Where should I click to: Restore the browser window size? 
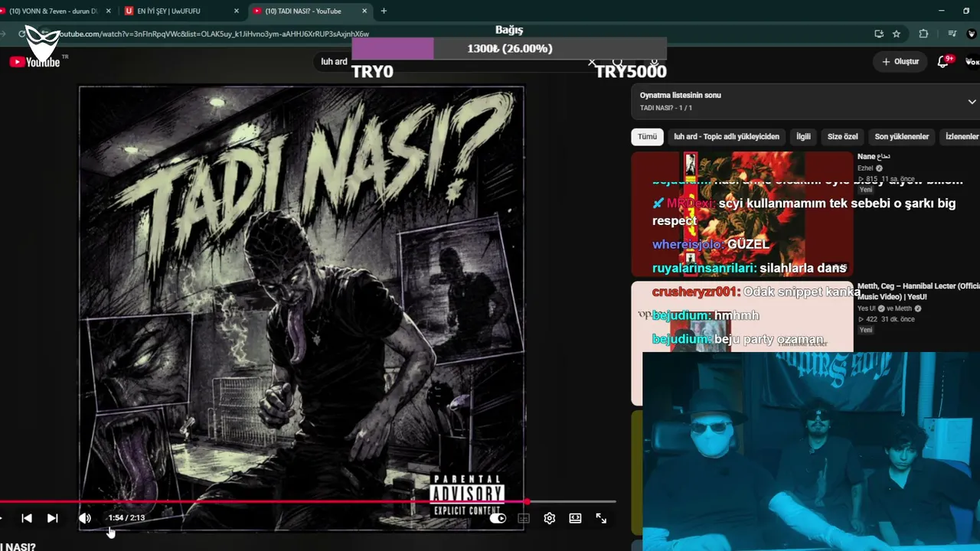click(x=966, y=11)
